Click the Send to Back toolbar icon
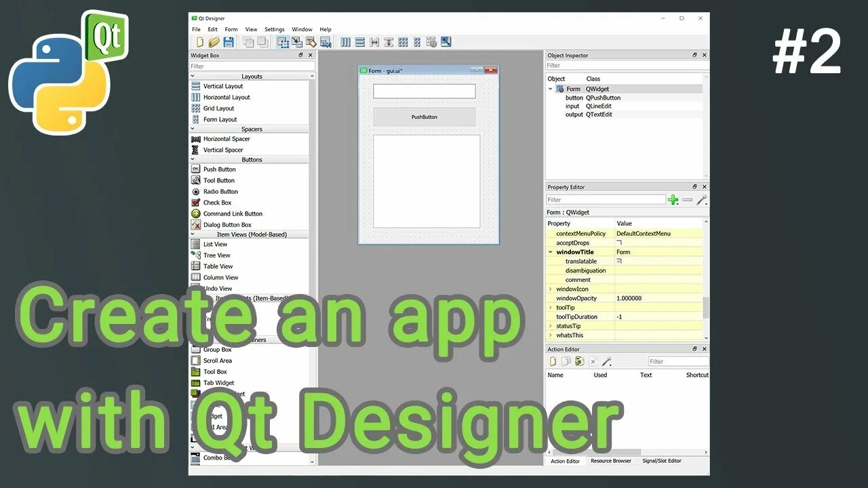868x488 pixels. coord(248,42)
